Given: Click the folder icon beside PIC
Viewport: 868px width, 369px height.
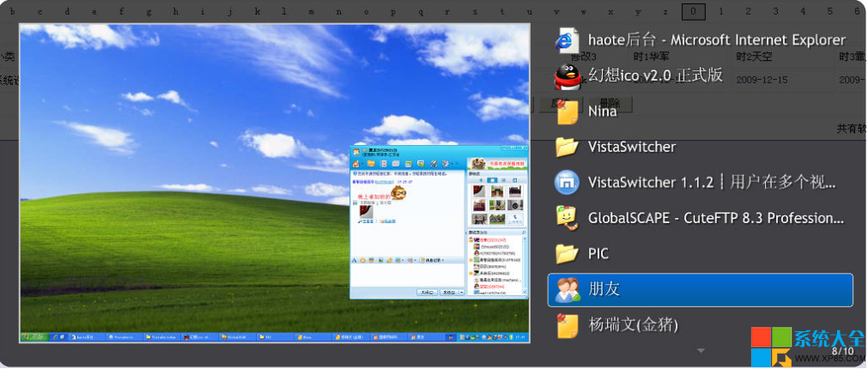Looking at the screenshot, I should pos(567,253).
